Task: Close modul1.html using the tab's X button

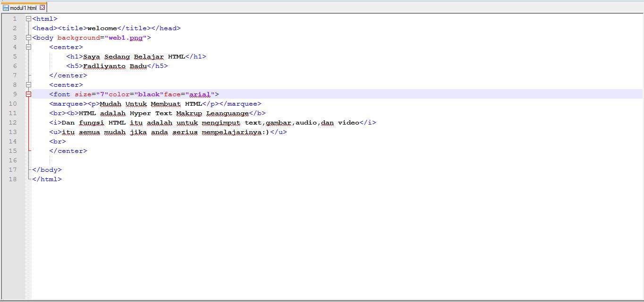Action: (x=42, y=8)
